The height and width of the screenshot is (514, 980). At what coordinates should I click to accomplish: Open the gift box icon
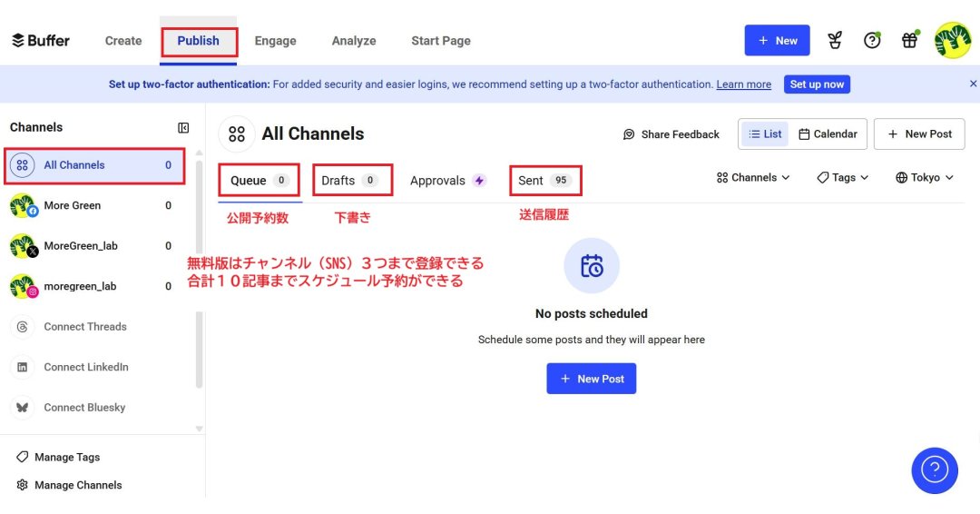tap(910, 41)
